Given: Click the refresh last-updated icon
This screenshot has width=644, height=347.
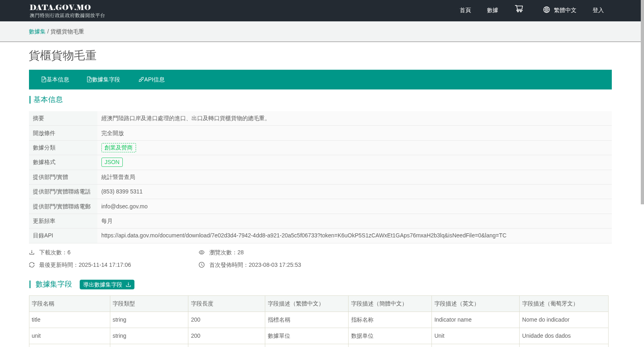Looking at the screenshot, I should (32, 265).
